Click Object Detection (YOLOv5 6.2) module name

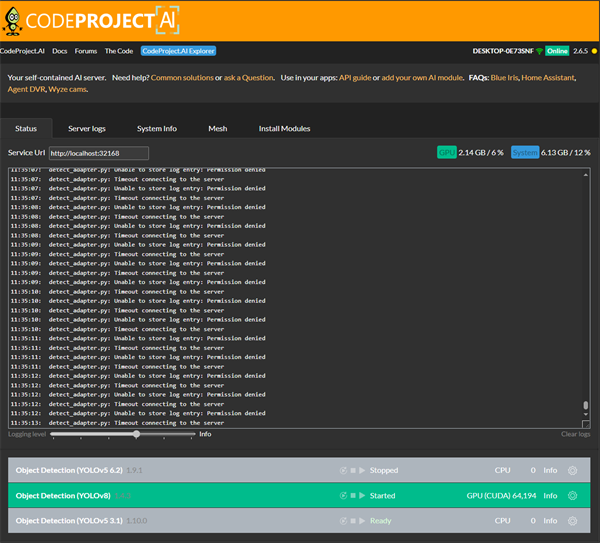[69, 470]
